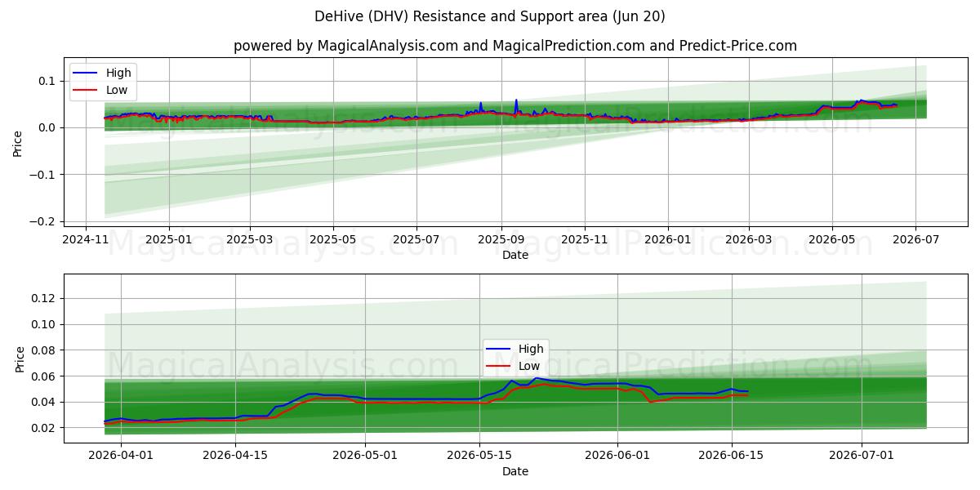This screenshot has width=980, height=490.
Task: Click the 'Price' axis label of bottom chart
Action: tap(20, 359)
